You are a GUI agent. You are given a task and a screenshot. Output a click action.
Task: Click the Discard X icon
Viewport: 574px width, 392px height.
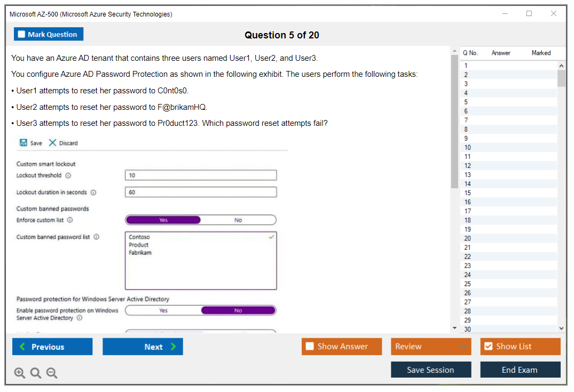click(52, 143)
